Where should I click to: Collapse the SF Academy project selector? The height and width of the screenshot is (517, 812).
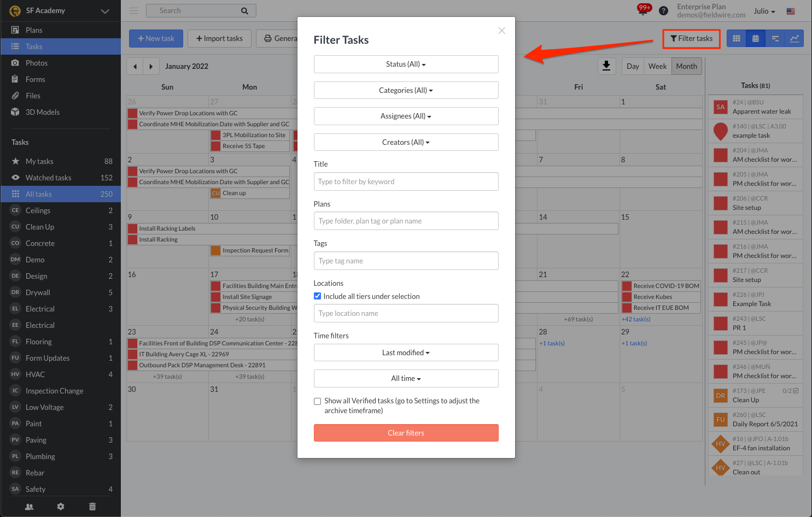104,10
